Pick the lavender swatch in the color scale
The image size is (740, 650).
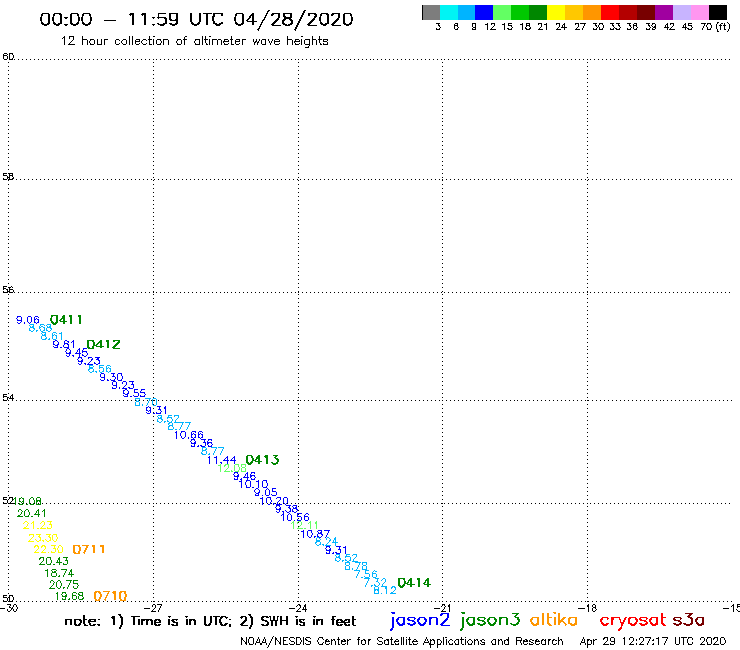pos(681,12)
